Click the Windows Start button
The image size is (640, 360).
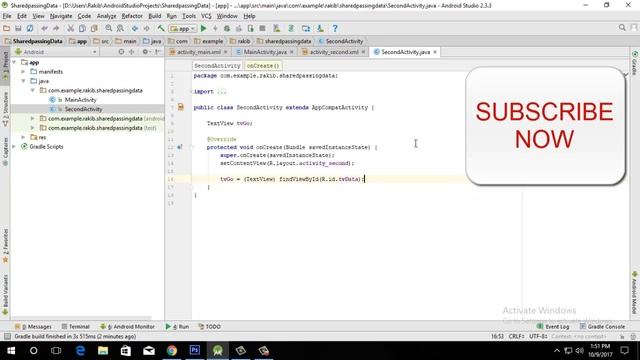point(11,351)
